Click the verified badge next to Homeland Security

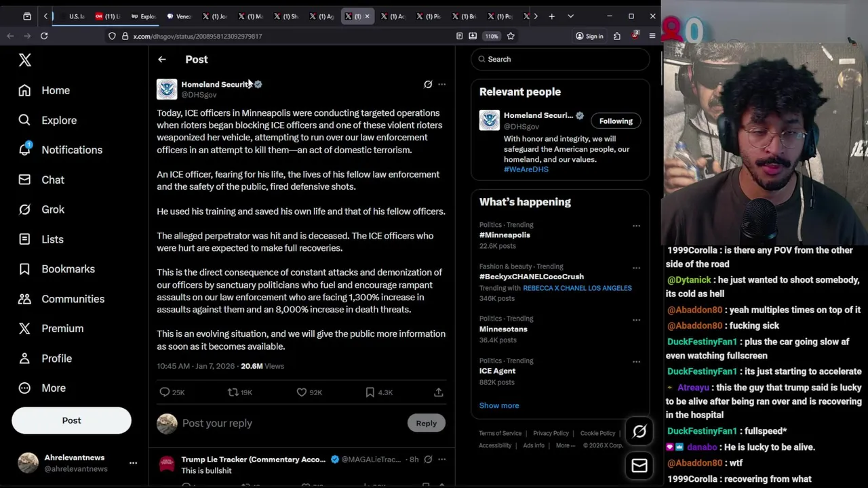coord(258,84)
